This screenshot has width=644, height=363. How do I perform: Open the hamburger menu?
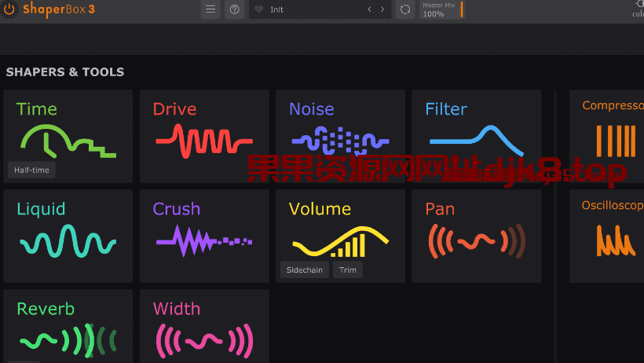tap(210, 9)
